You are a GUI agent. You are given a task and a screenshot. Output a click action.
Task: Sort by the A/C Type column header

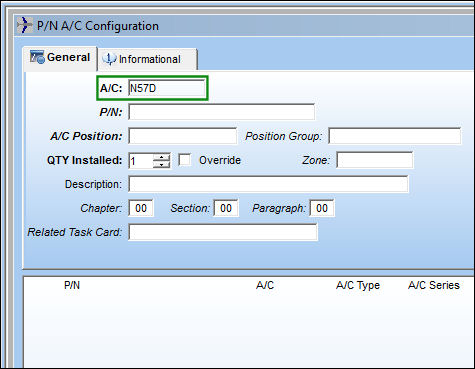click(x=358, y=285)
